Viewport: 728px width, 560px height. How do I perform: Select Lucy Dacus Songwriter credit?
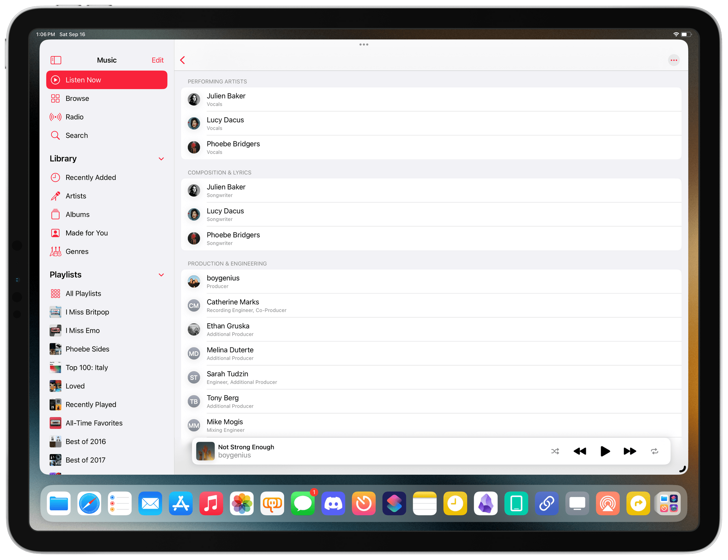(x=431, y=214)
